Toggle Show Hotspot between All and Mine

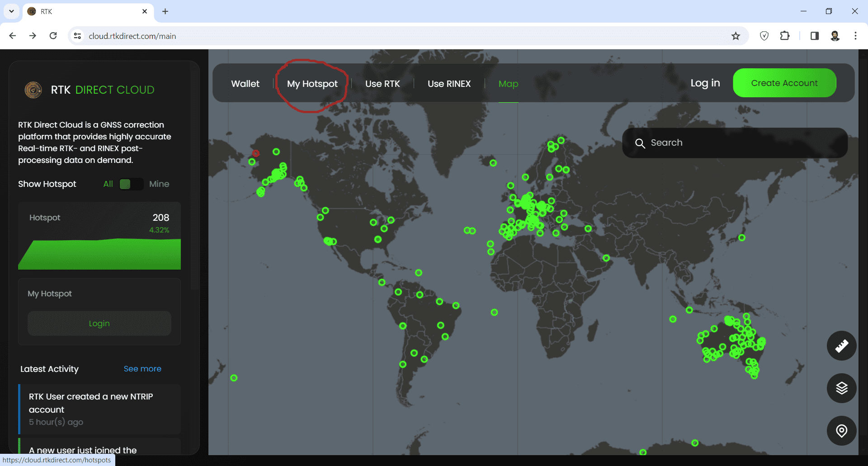pos(131,184)
